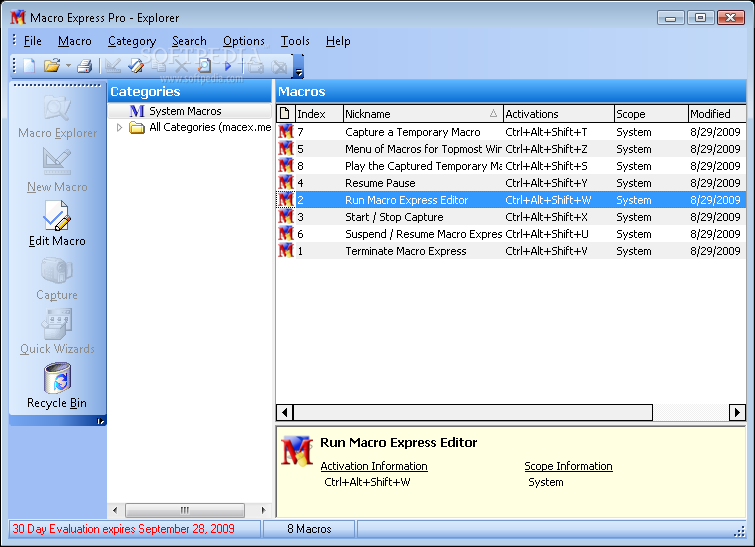Expand the All Categories tree node
The width and height of the screenshot is (755, 547).
pos(119,128)
